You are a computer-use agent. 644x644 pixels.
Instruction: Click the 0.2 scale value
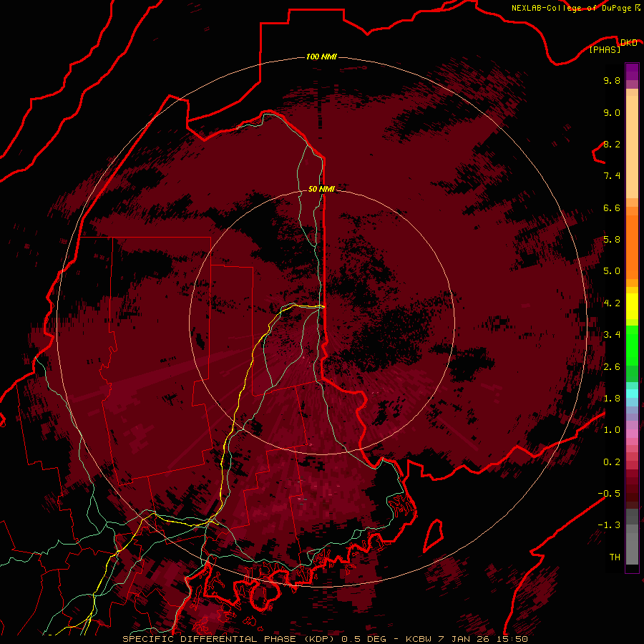[x=612, y=462]
